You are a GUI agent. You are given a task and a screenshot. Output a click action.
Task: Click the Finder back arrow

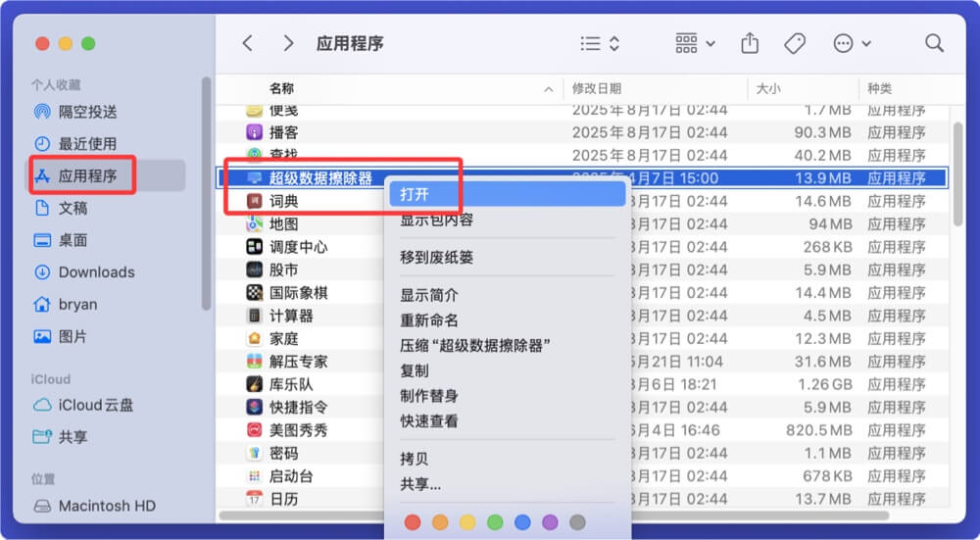click(x=248, y=43)
